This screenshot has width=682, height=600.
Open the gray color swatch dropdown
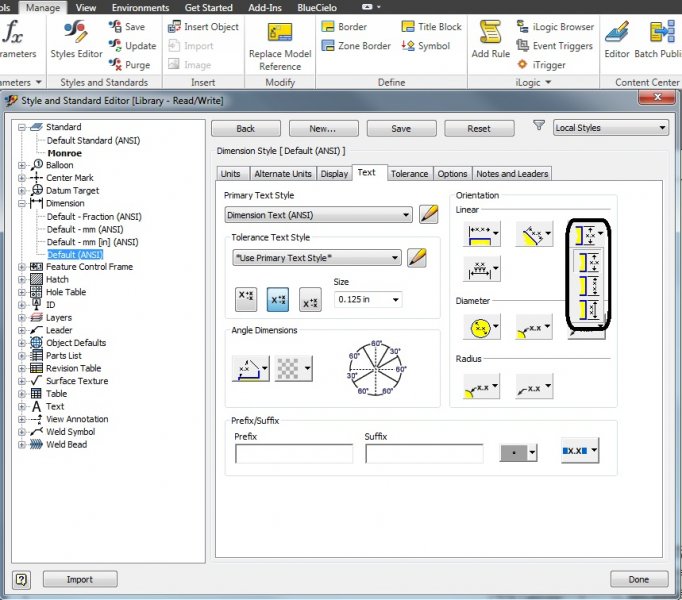pos(518,453)
